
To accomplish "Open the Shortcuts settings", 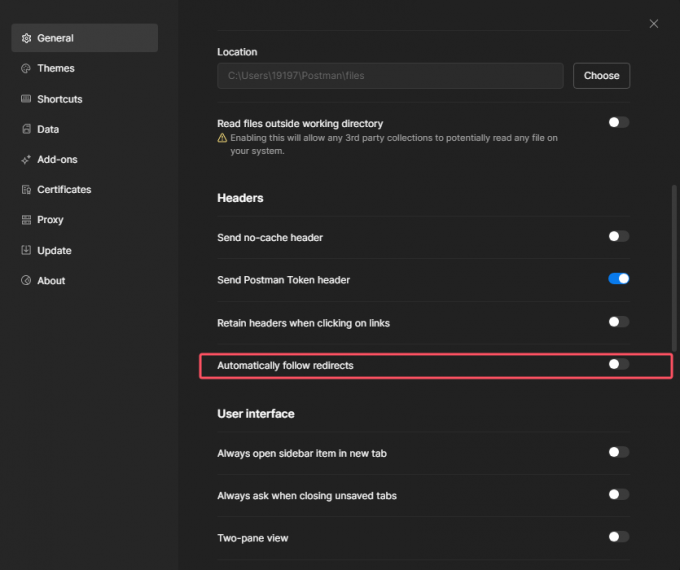I will 85,99.
